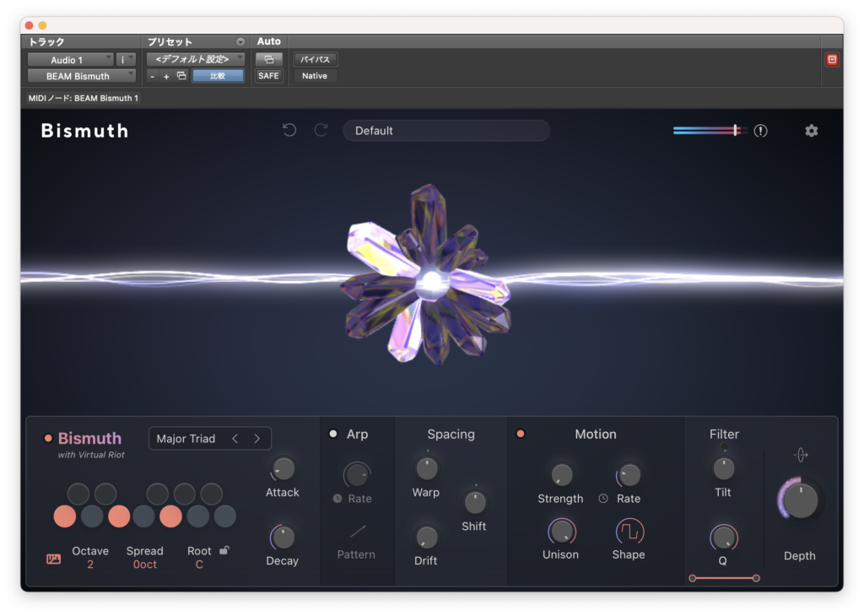Click the redo arrow icon
Screen dimensions: 864x616
tap(321, 130)
